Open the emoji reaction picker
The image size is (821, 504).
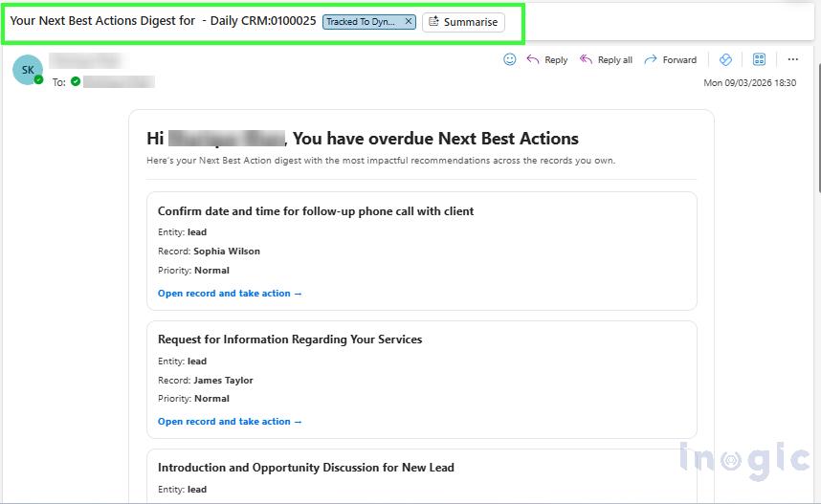pos(509,59)
